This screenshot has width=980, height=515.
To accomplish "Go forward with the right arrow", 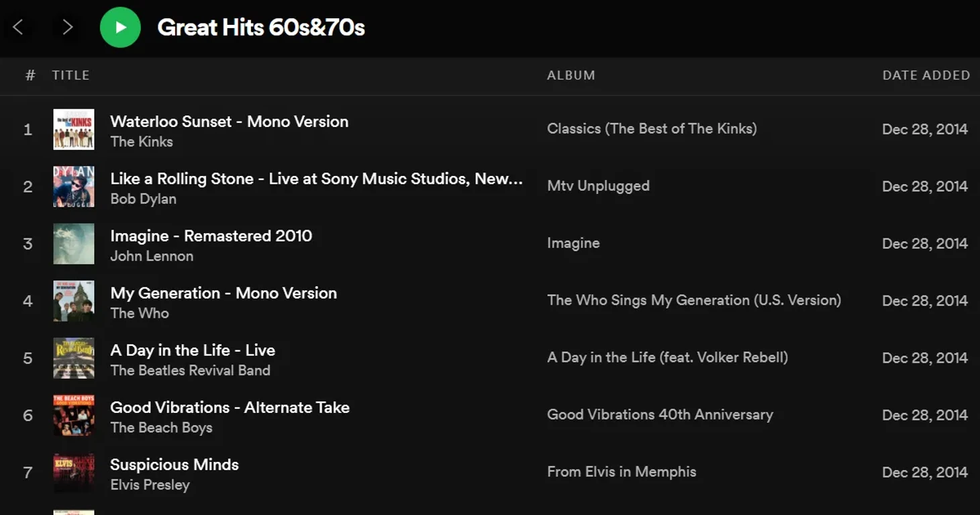I will 67,27.
